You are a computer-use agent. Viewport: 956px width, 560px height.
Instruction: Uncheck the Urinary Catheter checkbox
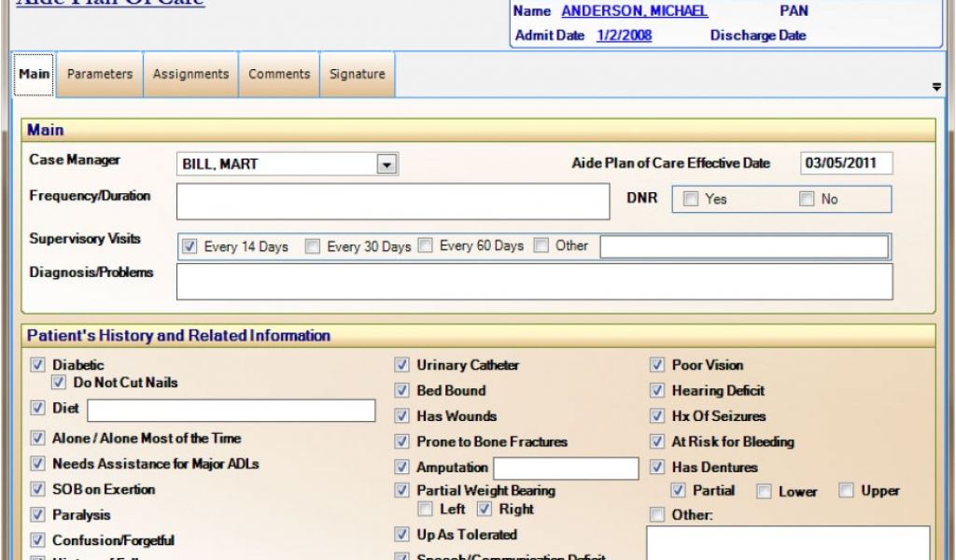click(x=402, y=366)
